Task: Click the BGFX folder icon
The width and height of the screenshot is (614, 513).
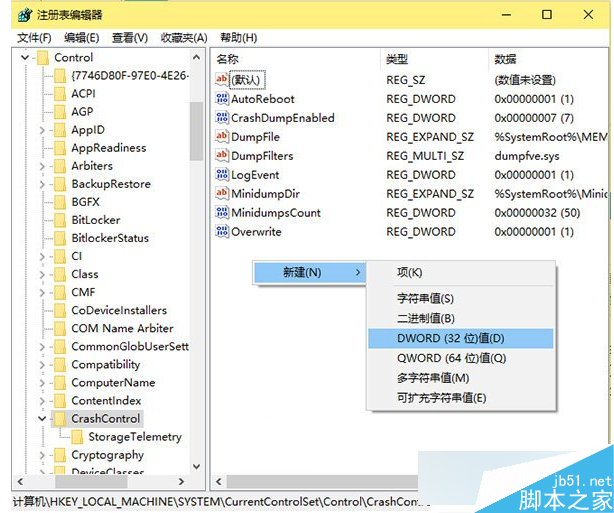Action: (60, 202)
